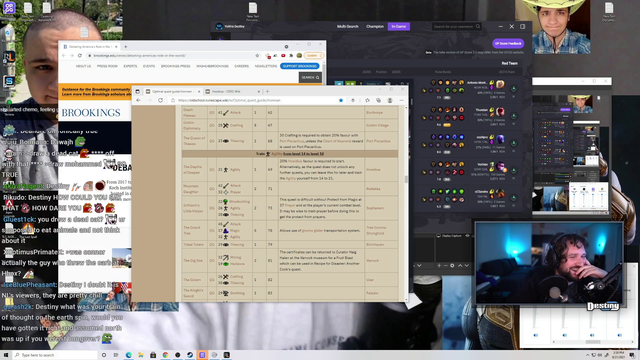Go back in the OSRS wiki browser
This screenshot has width=640, height=360.
pyautogui.click(x=139, y=100)
